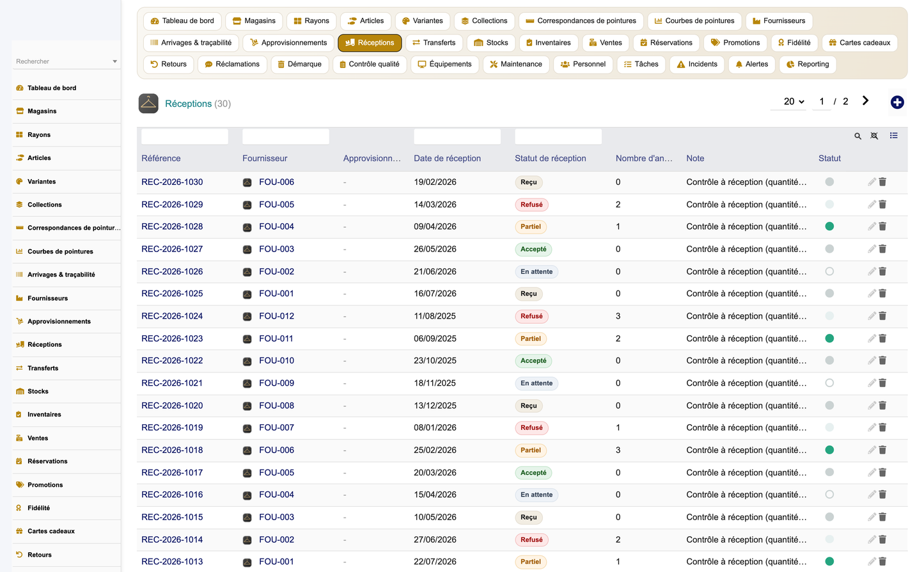Open supplier FOU-012 link
The image size is (924, 572).
276,316
